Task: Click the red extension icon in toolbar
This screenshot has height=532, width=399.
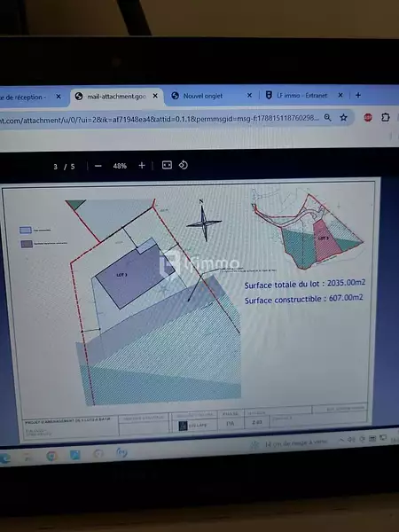Action: pos(368,118)
